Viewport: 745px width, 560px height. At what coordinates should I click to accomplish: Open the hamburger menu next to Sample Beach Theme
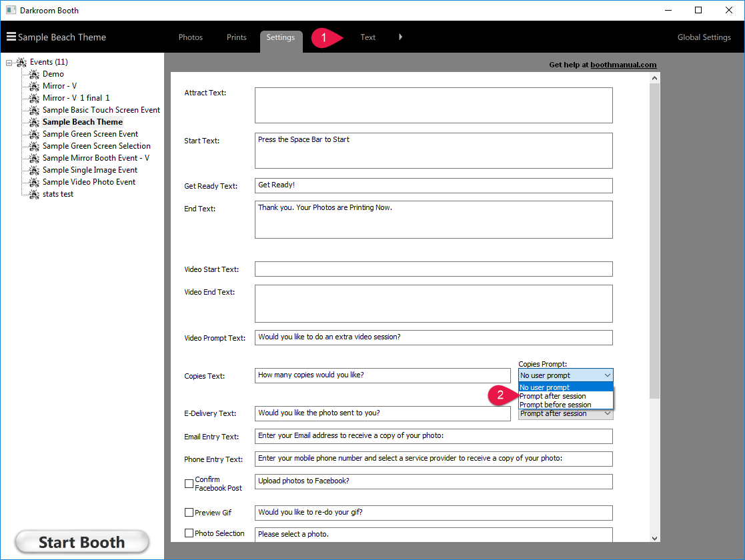11,37
